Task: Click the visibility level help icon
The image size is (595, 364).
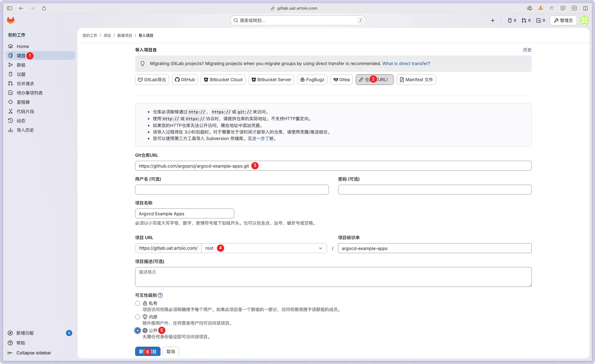Action: [160, 295]
